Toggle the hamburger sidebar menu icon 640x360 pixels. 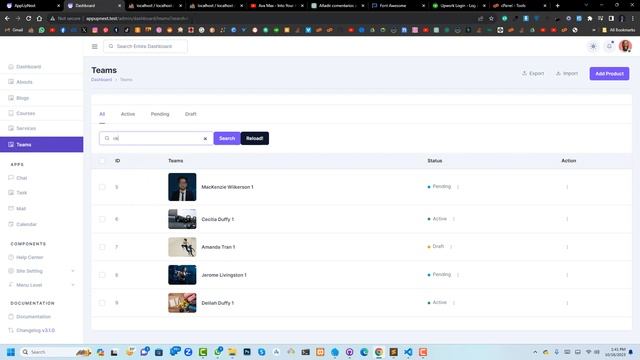[95, 47]
